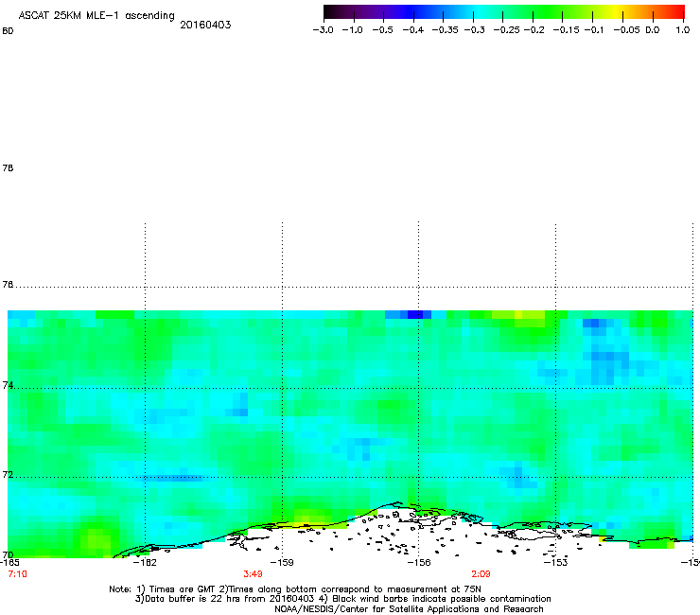Click the -0.1 color scale label
The width and height of the screenshot is (700, 615).
pos(594,30)
